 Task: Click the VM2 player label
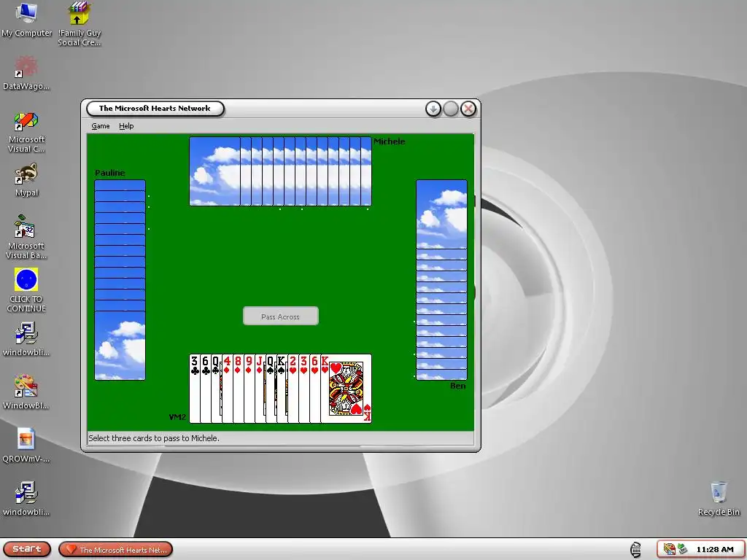pos(177,417)
